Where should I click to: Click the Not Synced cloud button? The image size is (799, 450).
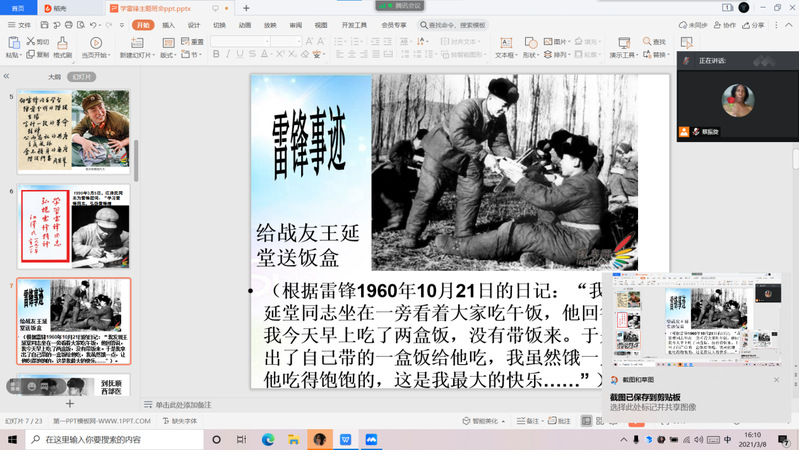[x=693, y=25]
